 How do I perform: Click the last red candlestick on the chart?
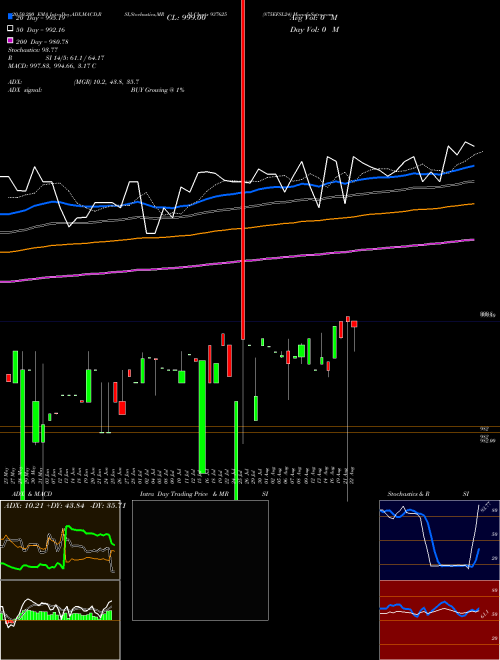pos(354,324)
